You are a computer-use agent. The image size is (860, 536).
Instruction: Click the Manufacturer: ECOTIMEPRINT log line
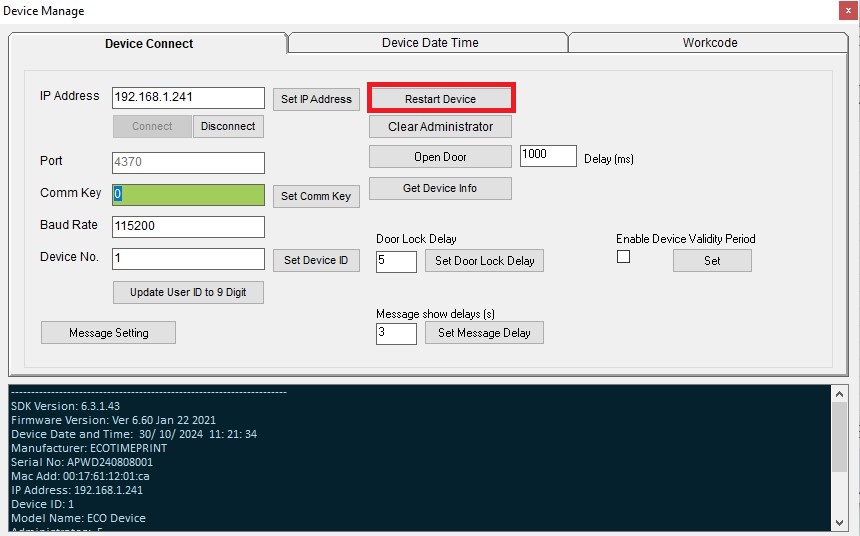[x=89, y=448]
